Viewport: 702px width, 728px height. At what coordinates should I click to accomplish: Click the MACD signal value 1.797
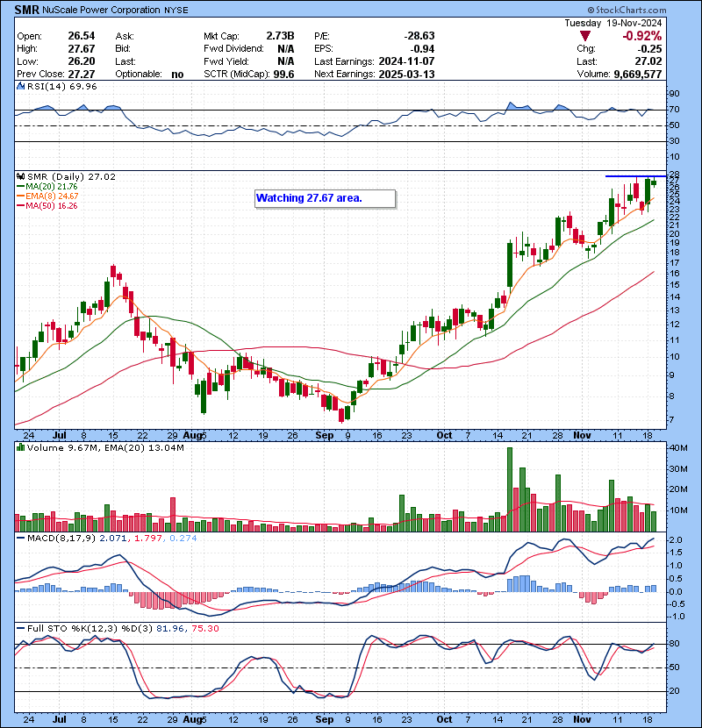pos(147,539)
